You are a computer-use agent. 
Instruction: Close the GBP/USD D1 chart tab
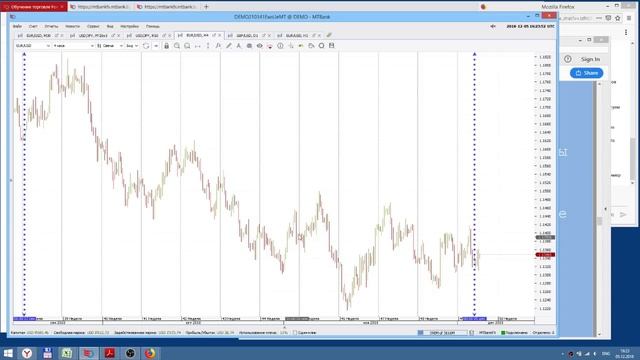point(269,36)
